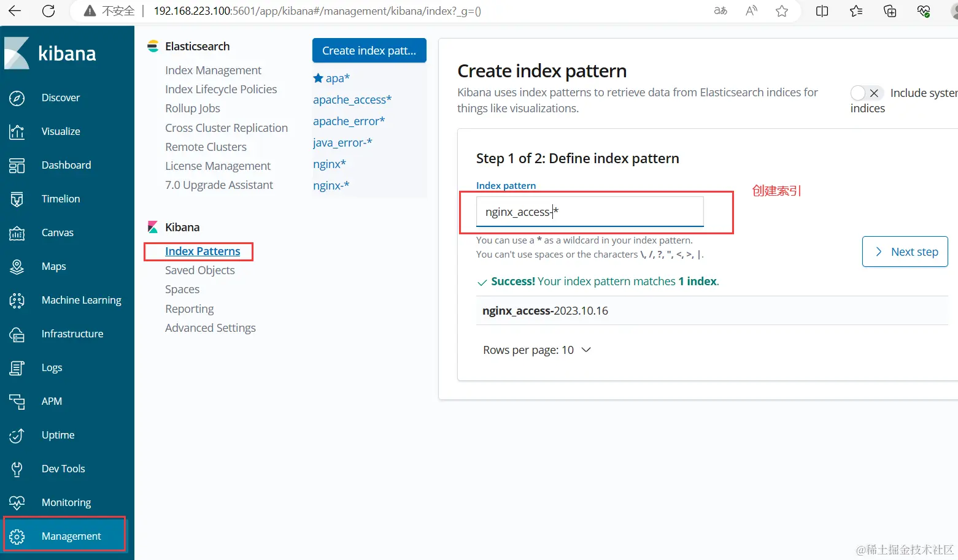Open the Monitoring heartbeat icon
958x560 pixels.
17,503
